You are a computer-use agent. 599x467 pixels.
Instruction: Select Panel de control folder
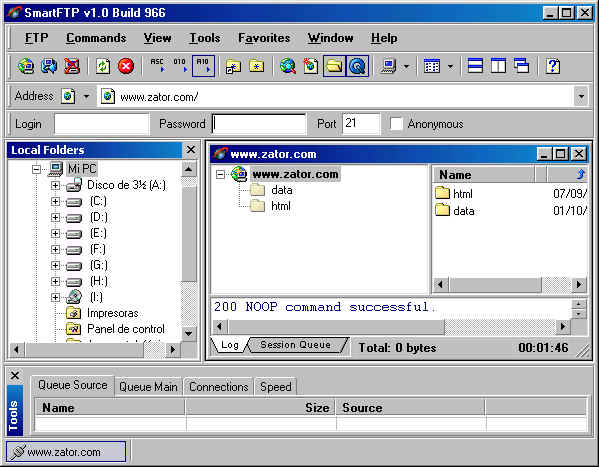126,329
